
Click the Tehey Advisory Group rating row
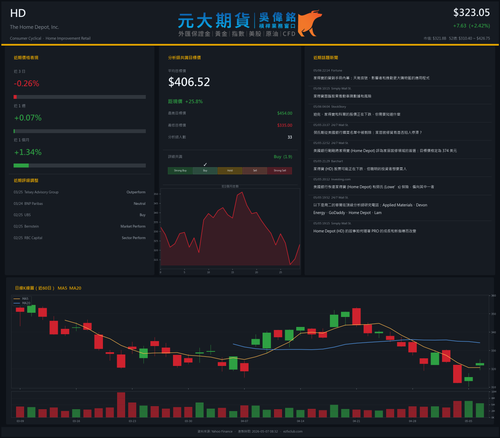pyautogui.click(x=80, y=192)
